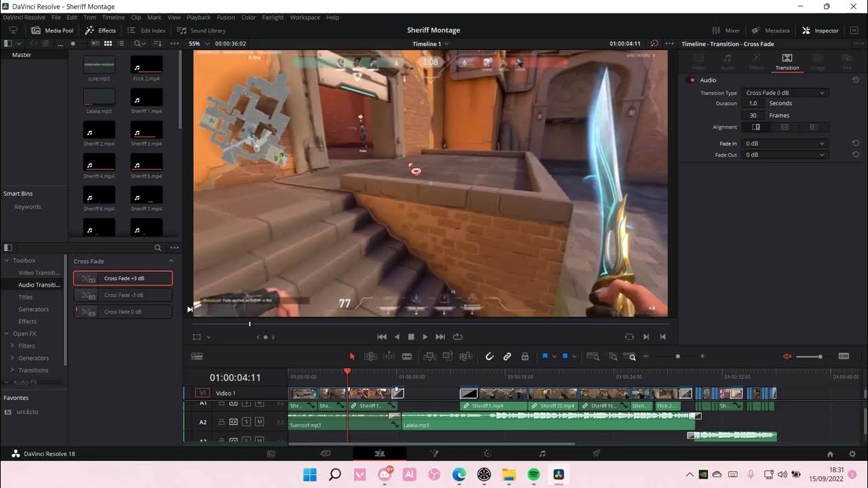Open the Media Pool panel
868x488 pixels.
pyautogui.click(x=52, y=30)
